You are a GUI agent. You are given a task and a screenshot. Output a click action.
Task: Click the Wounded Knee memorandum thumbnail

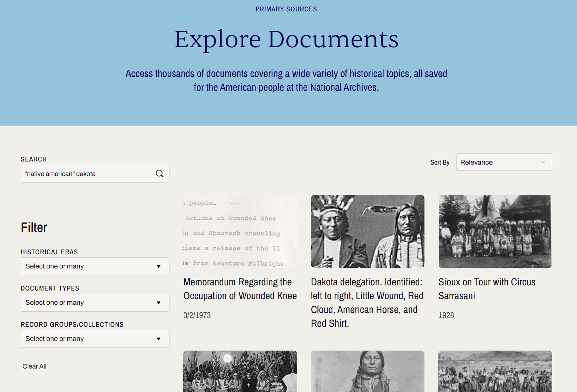(x=240, y=231)
